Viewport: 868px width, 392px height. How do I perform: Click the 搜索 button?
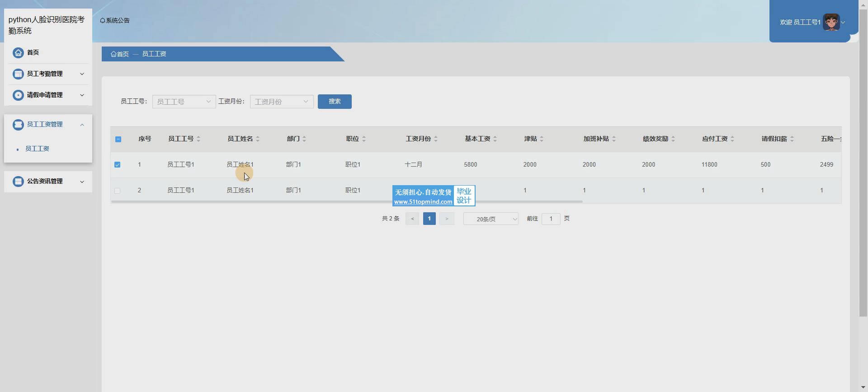335,102
